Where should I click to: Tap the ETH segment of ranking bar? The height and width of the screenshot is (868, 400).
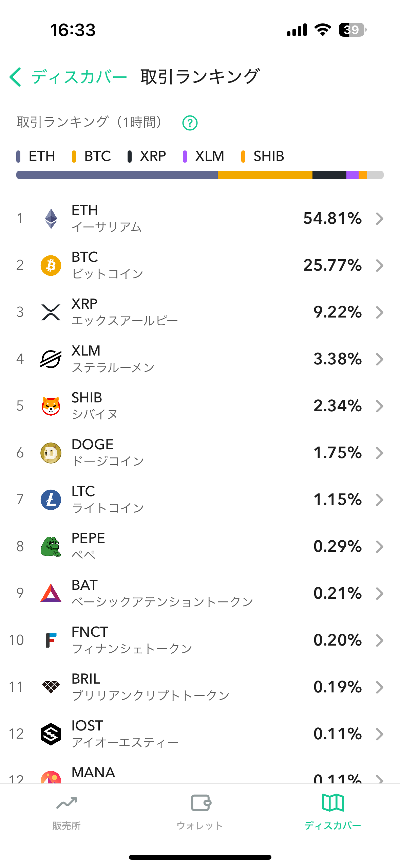pyautogui.click(x=117, y=175)
